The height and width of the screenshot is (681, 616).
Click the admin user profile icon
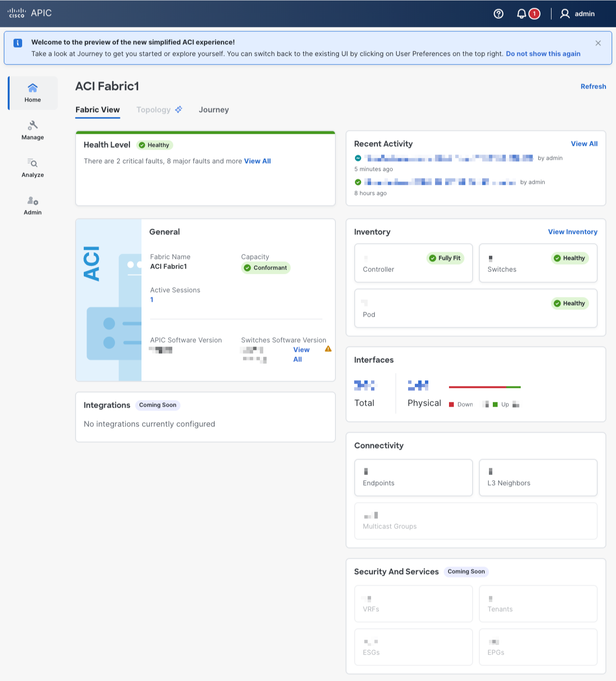pyautogui.click(x=565, y=14)
